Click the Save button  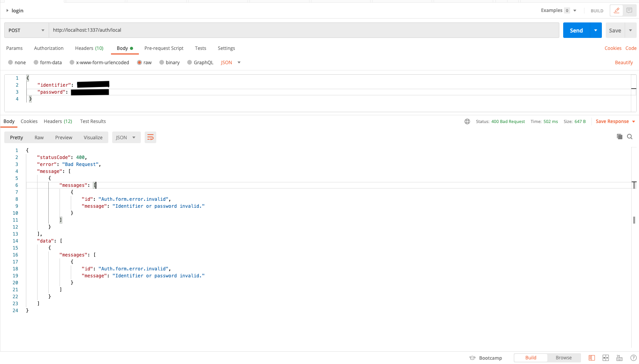point(615,30)
